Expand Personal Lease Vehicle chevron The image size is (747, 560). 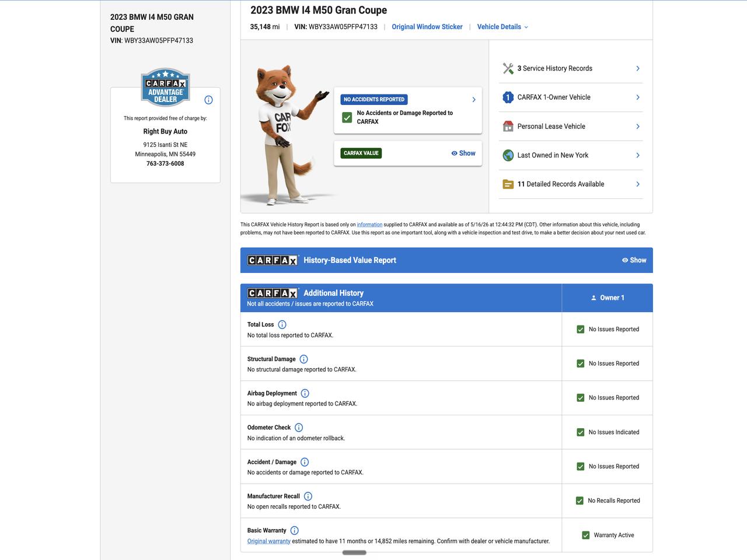[638, 126]
